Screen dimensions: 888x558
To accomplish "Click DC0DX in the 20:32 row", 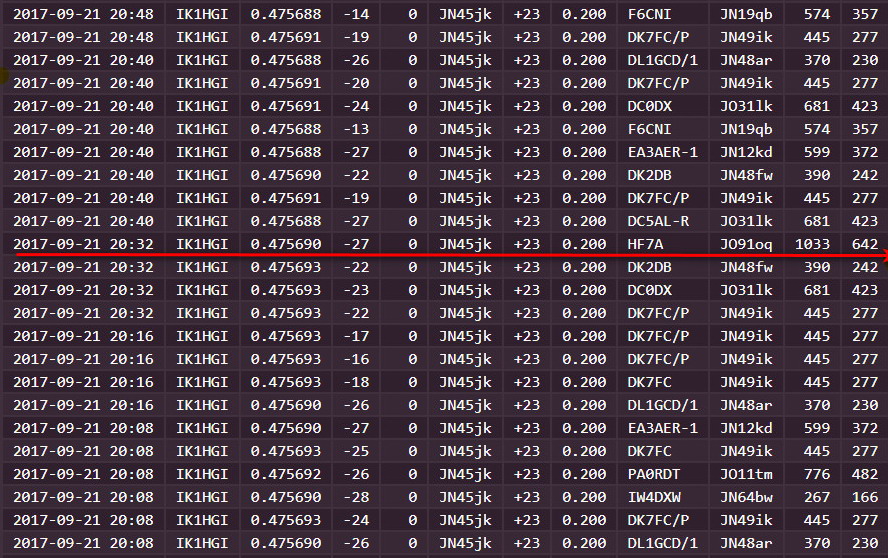I will click(649, 290).
